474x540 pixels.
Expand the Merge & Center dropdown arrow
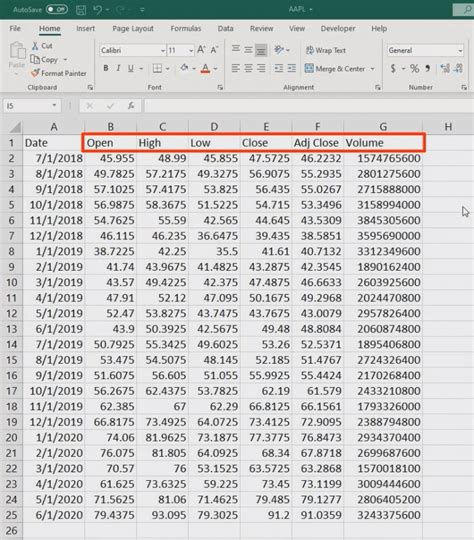coord(372,69)
